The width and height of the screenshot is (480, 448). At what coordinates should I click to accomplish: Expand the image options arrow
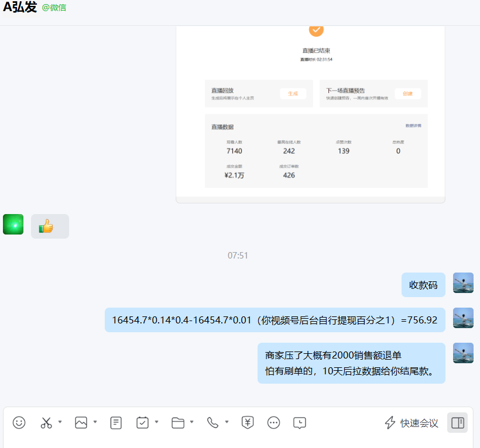[x=95, y=422]
